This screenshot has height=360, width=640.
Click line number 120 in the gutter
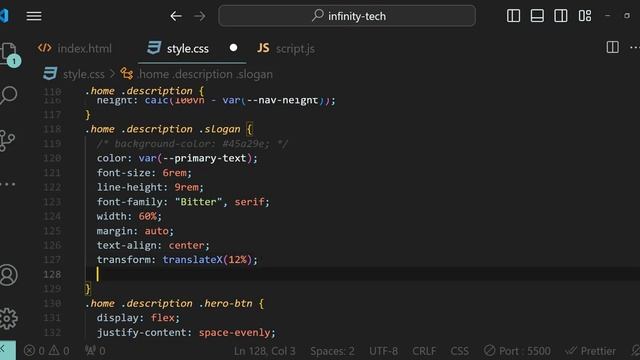(x=52, y=158)
